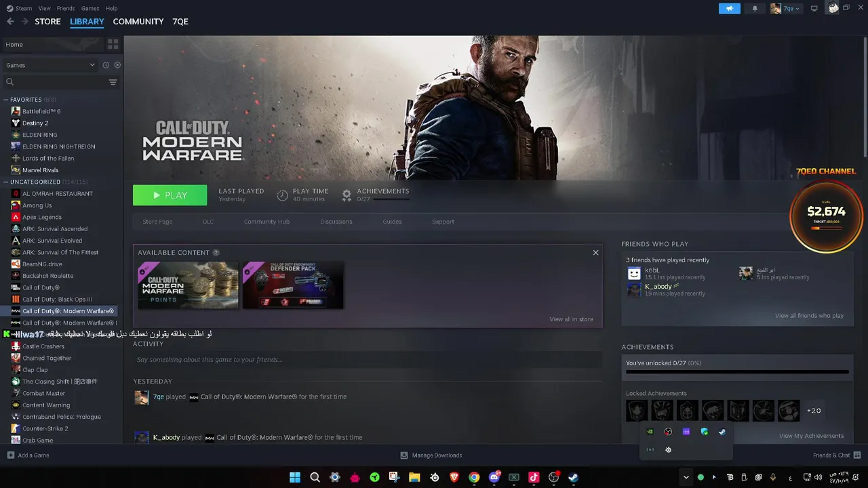Open the Store Page link
Screen dimensions: 868x488
tap(157, 222)
